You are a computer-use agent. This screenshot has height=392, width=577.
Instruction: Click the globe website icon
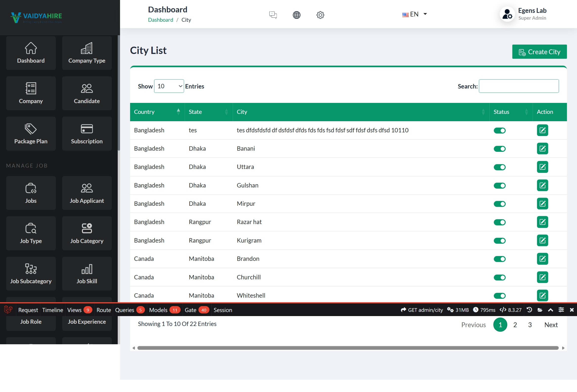(x=297, y=15)
